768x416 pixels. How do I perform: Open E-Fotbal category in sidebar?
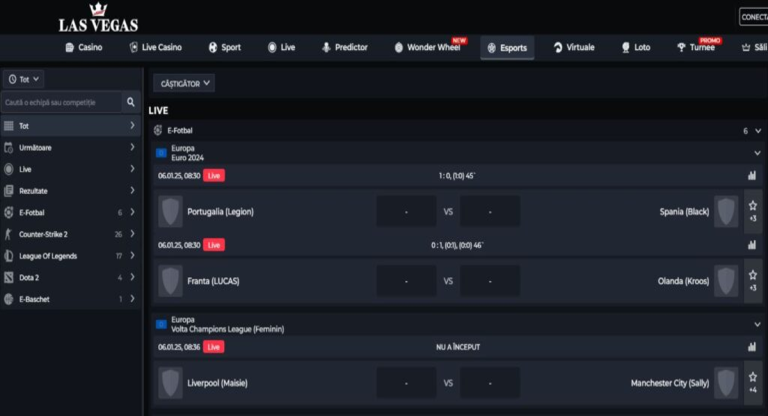coord(71,212)
